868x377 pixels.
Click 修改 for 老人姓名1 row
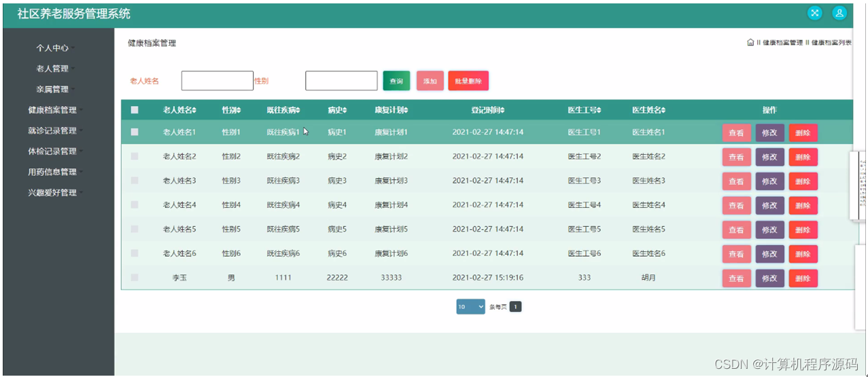769,133
